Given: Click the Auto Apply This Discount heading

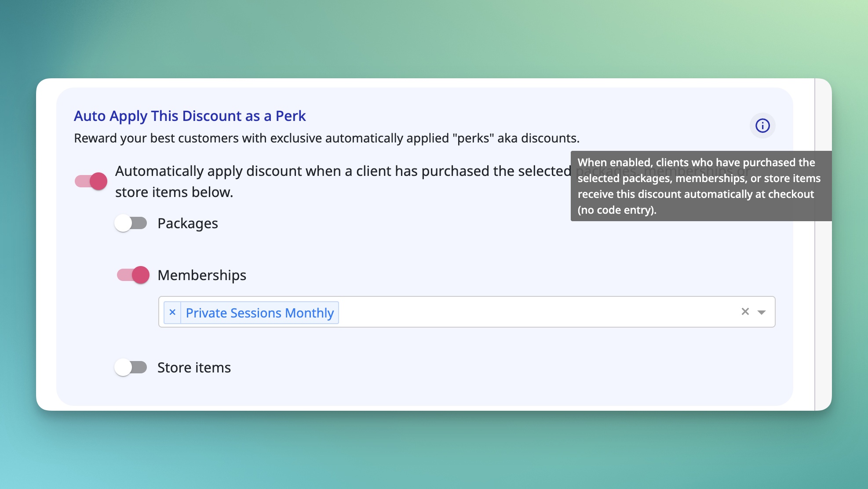Looking at the screenshot, I should [x=190, y=116].
